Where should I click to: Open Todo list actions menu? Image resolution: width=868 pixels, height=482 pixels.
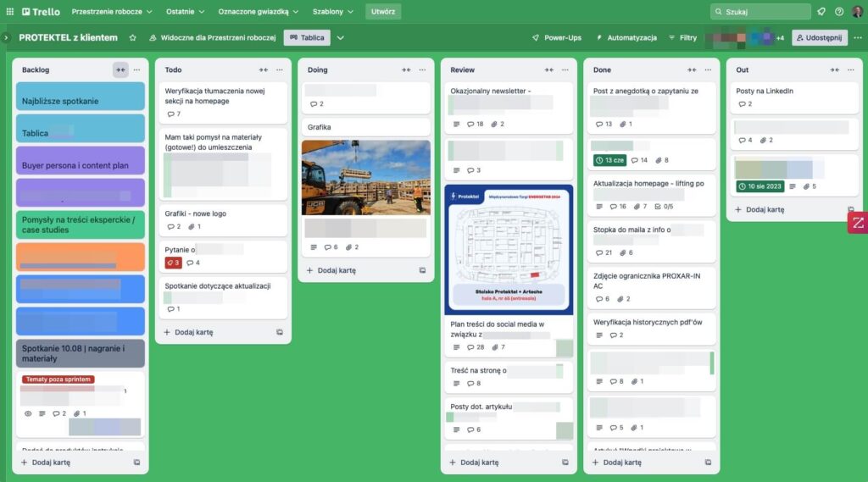point(280,69)
